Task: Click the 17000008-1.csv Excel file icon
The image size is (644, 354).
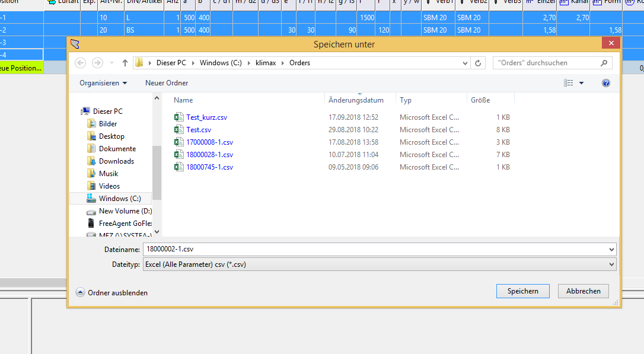Action: pyautogui.click(x=178, y=142)
